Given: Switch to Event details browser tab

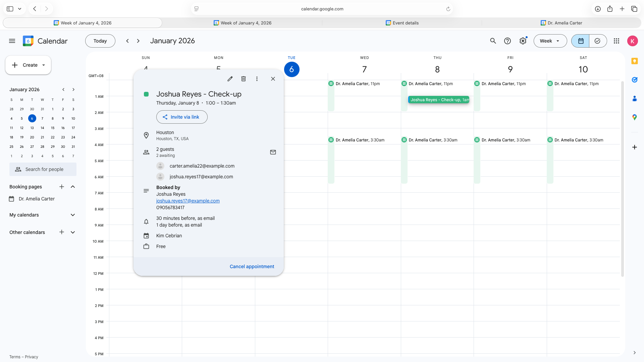Looking at the screenshot, I should pos(402,23).
